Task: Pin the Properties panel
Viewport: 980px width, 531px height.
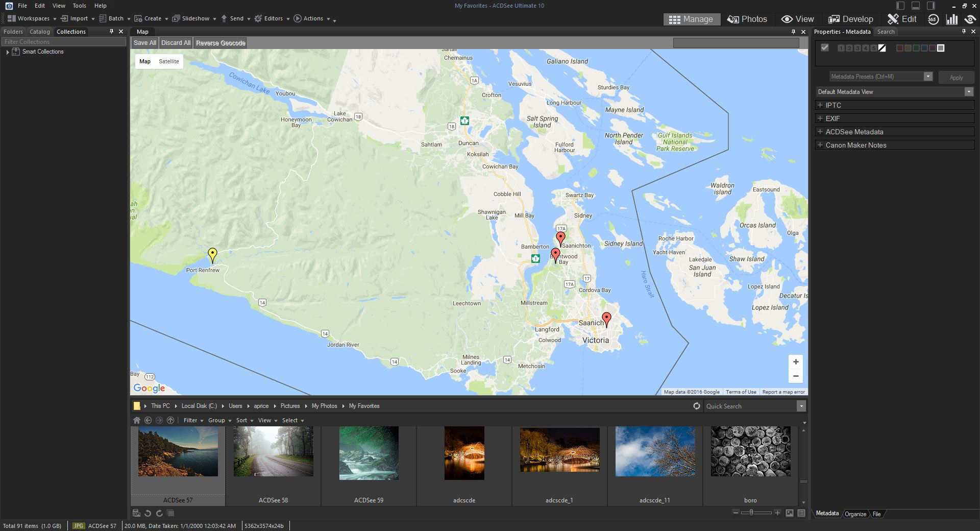Action: [x=964, y=32]
